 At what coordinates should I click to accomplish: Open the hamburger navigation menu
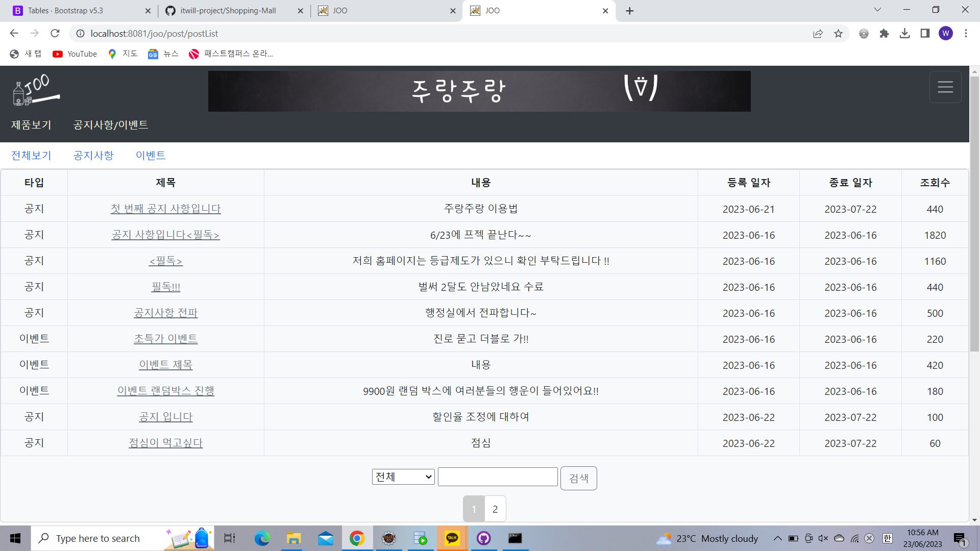[x=945, y=87]
